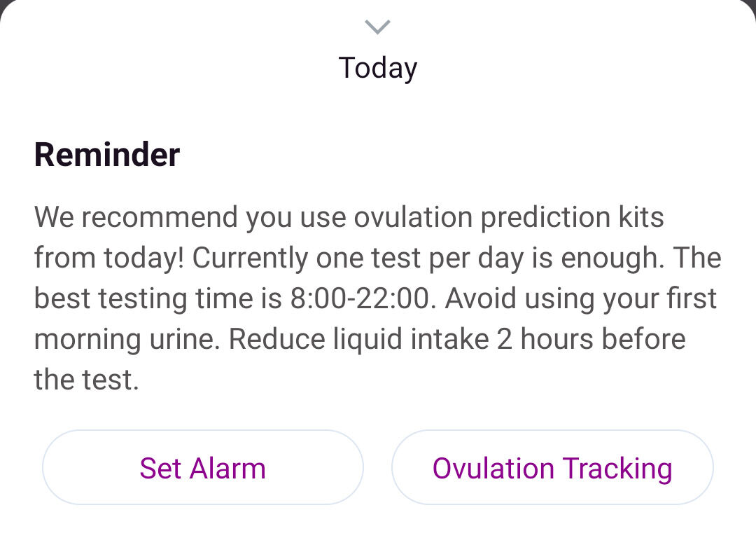
Task: Click the Reminder heading
Action: tap(107, 155)
